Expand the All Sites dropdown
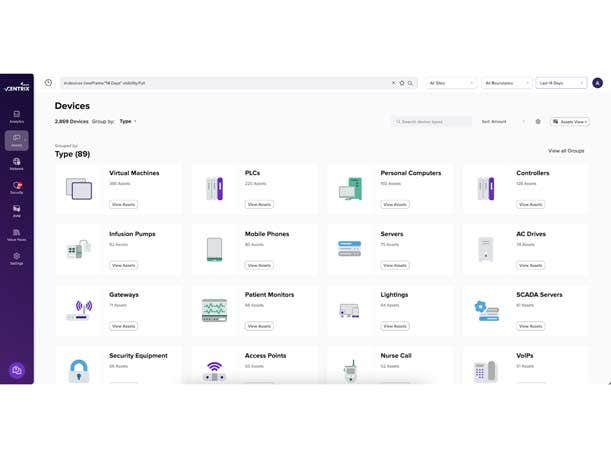Viewport: 611px width, 458px height. click(451, 83)
